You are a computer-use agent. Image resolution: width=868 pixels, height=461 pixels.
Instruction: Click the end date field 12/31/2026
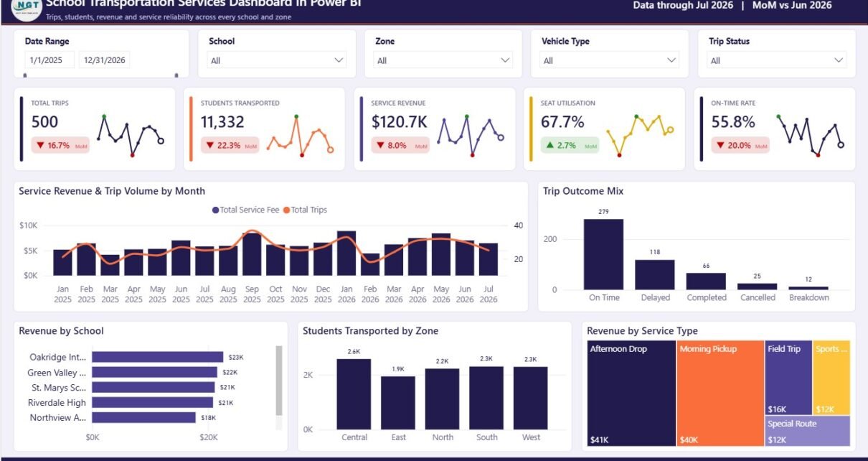pyautogui.click(x=105, y=60)
